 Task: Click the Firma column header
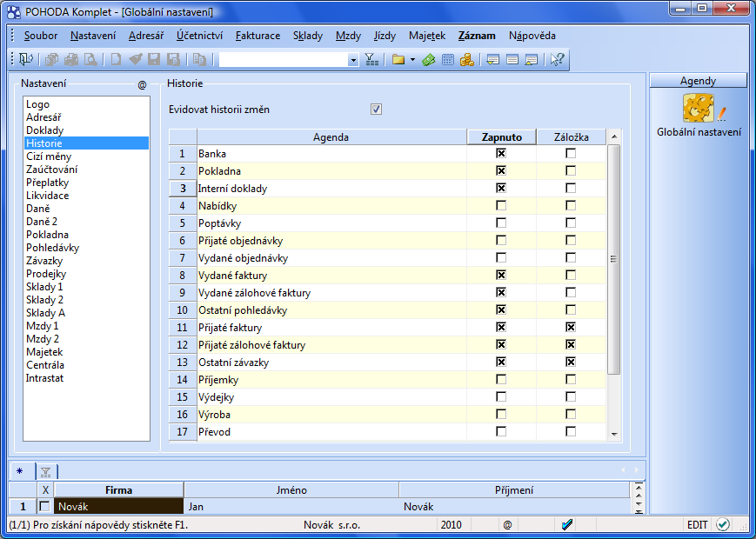(118, 490)
